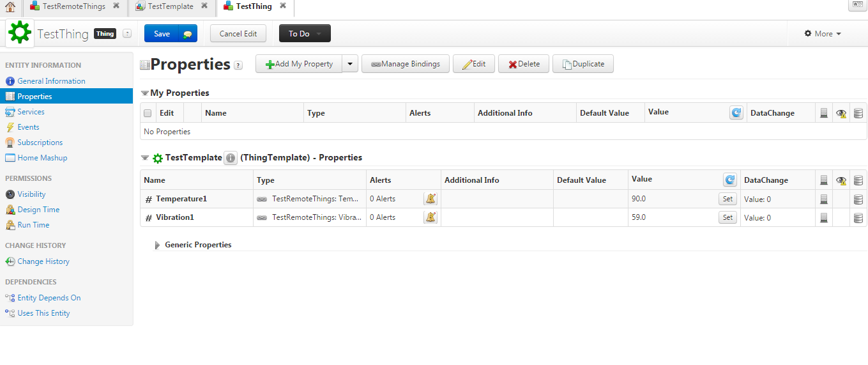Click persistent icon in Vibration1 row
Screen dimensions: 868x365
point(824,217)
